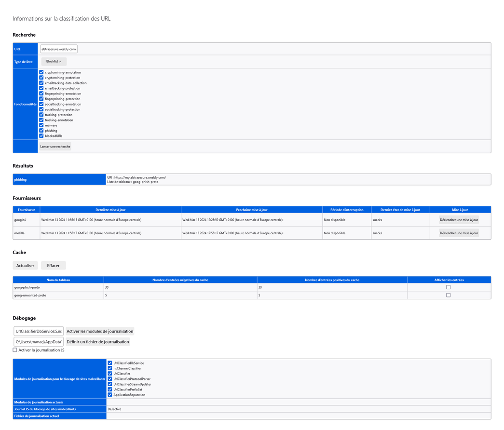Toggle fingerprinting-protection checkbox

(x=41, y=99)
